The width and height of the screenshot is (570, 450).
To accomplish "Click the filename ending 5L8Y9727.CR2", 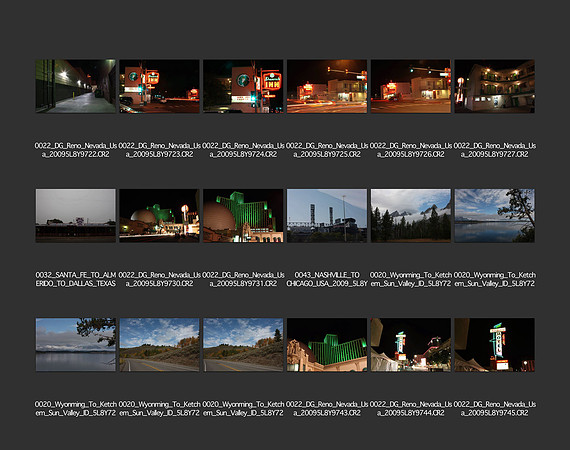I will 494,150.
